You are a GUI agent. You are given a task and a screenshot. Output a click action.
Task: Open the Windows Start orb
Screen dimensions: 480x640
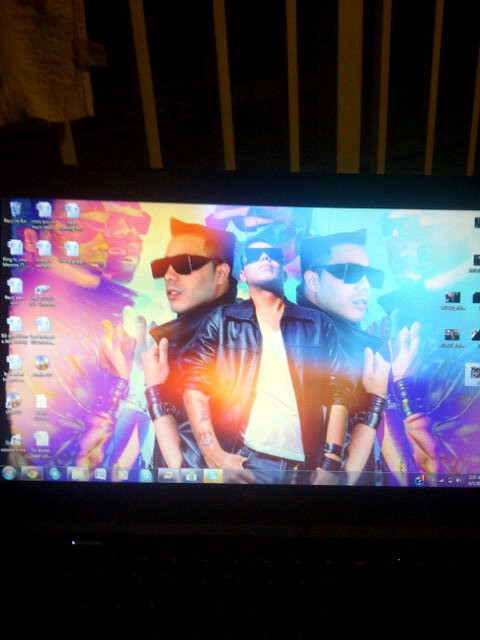point(9,473)
